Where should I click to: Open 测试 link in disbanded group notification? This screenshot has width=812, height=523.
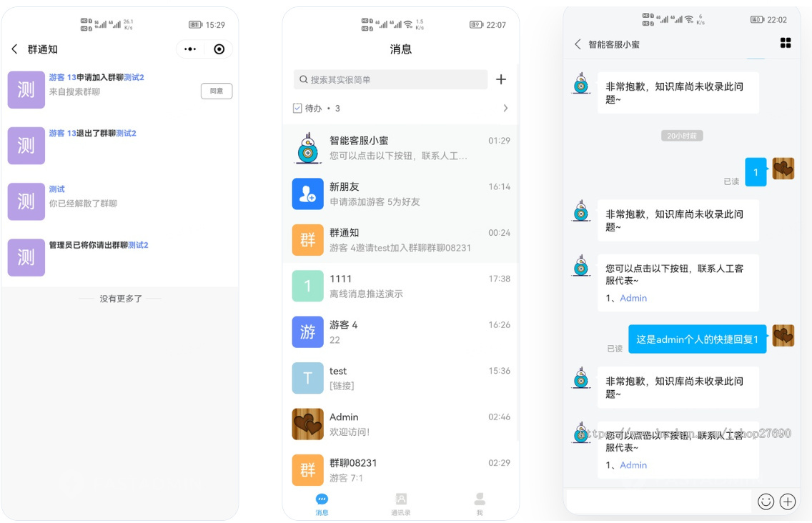pyautogui.click(x=57, y=189)
